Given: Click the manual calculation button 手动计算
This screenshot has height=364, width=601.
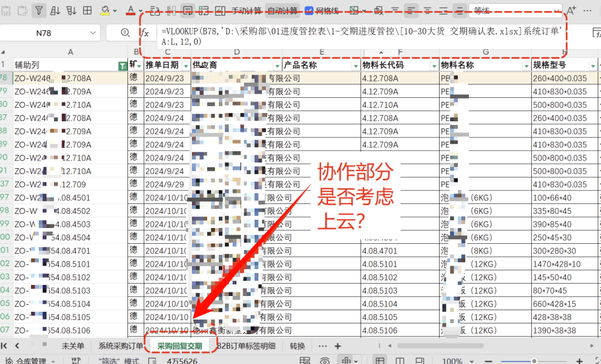Looking at the screenshot, I should [247, 11].
